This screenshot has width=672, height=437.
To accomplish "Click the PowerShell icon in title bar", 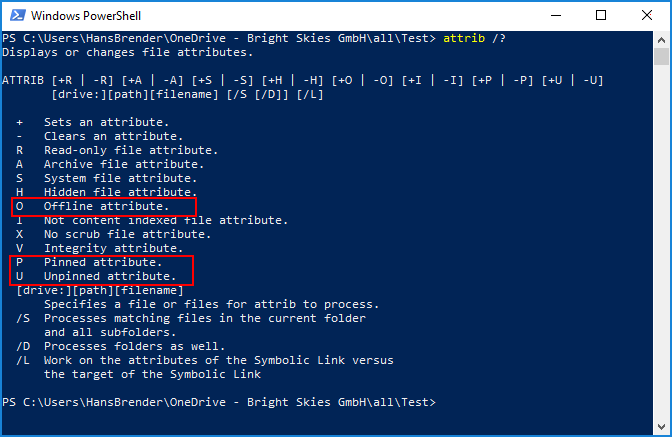I will pos(16,16).
